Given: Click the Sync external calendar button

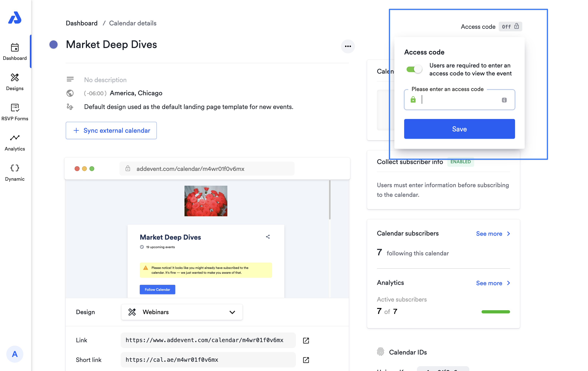Looking at the screenshot, I should (x=111, y=130).
